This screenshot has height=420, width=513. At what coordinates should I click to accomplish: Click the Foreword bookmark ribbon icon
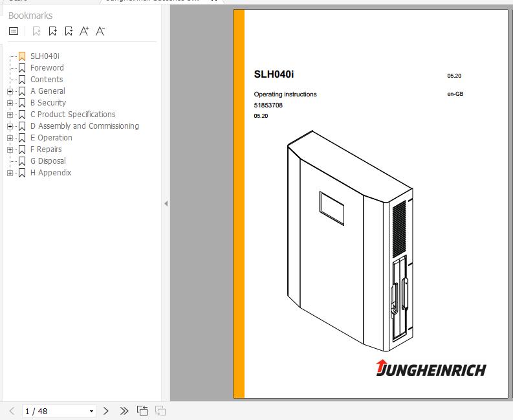coord(22,68)
